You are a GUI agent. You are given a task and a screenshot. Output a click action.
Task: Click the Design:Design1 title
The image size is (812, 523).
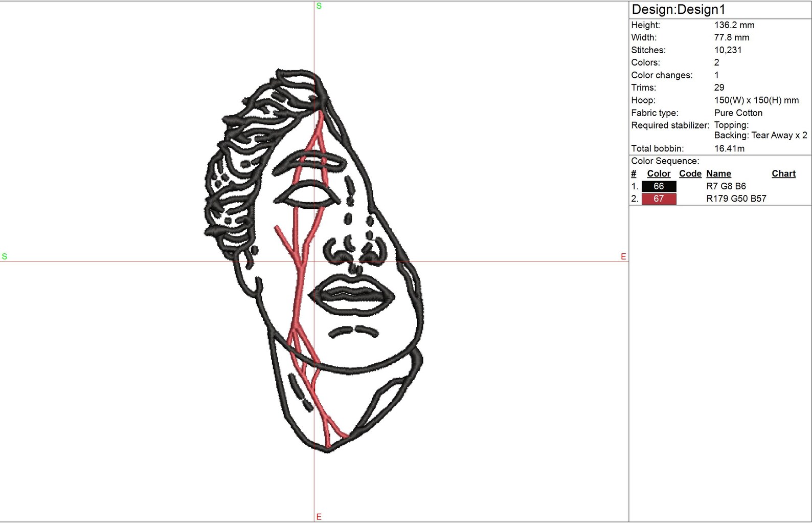click(x=679, y=10)
